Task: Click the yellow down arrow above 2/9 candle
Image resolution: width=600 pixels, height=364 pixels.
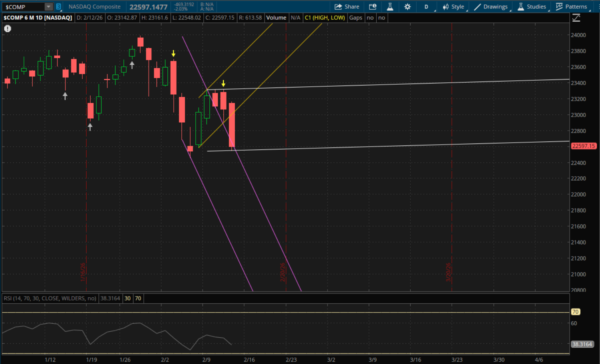Action: 223,84
